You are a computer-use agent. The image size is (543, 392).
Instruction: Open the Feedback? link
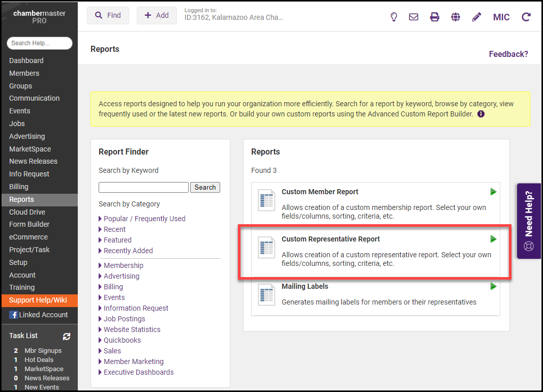[508, 54]
